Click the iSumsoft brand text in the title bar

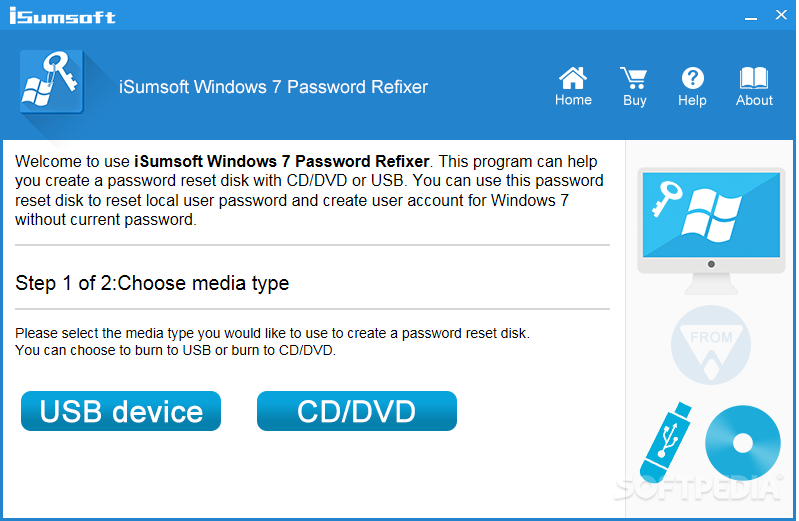click(x=62, y=16)
